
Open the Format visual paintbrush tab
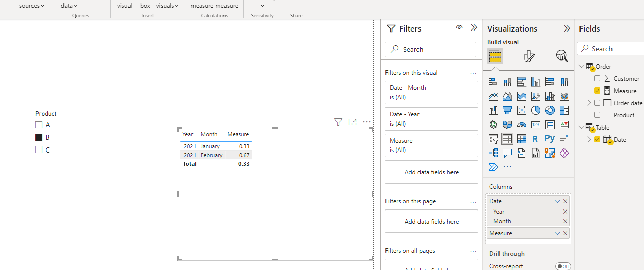pos(529,55)
